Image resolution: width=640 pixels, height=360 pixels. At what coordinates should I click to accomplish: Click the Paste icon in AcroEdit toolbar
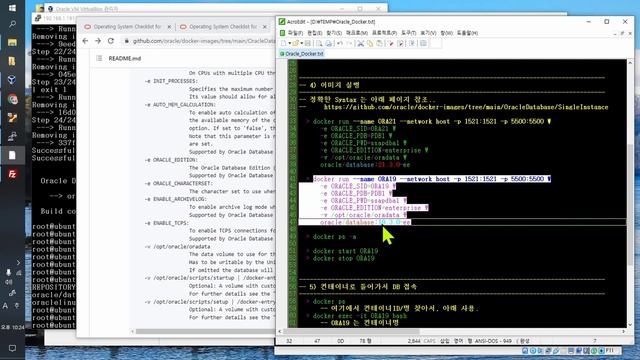click(x=380, y=43)
